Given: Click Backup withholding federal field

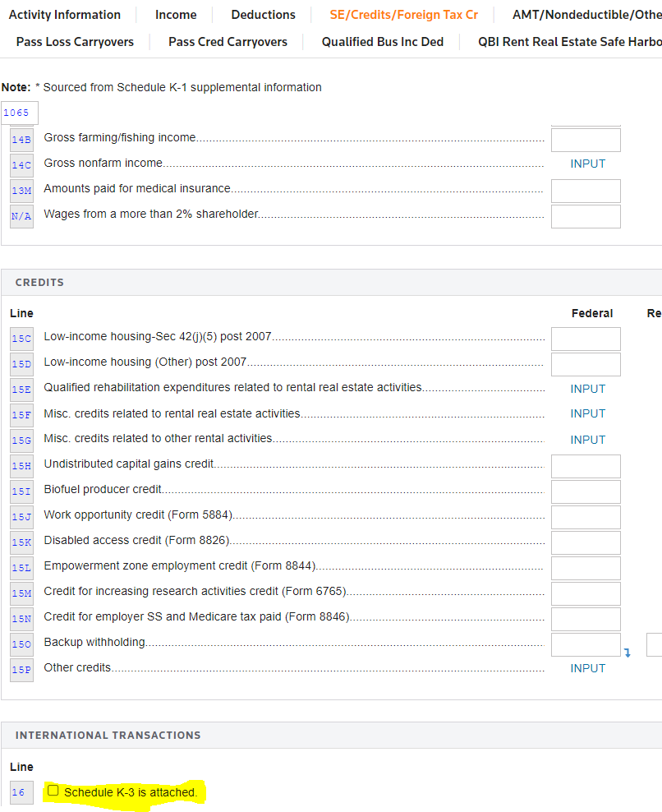Looking at the screenshot, I should click(x=586, y=644).
